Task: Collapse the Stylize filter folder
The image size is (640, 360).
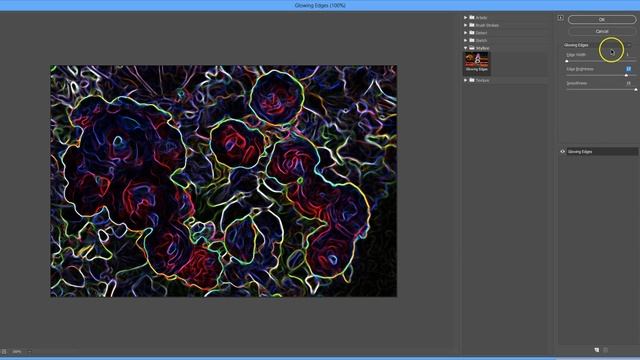Action: click(x=465, y=48)
